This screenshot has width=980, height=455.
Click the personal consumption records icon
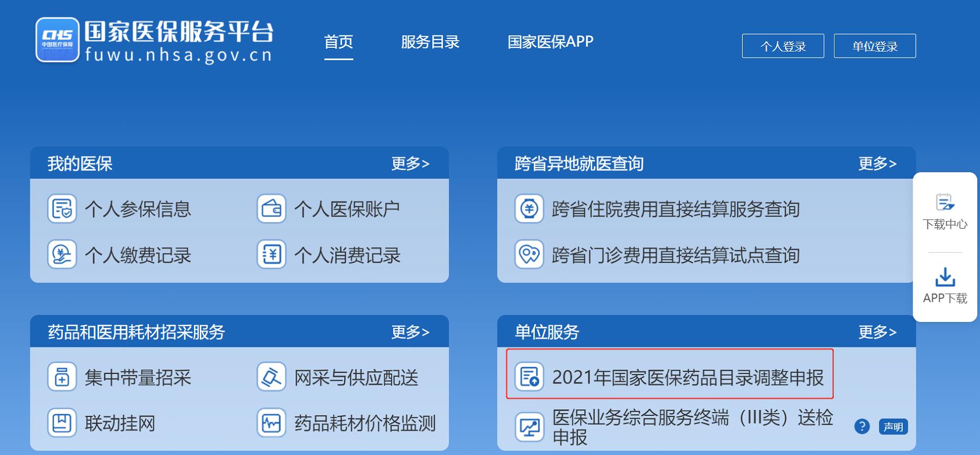[271, 255]
